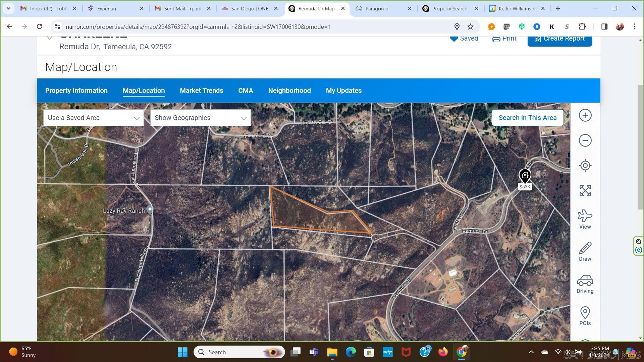The image size is (644, 362).
Task: Open the airplane View tool
Action: click(585, 219)
